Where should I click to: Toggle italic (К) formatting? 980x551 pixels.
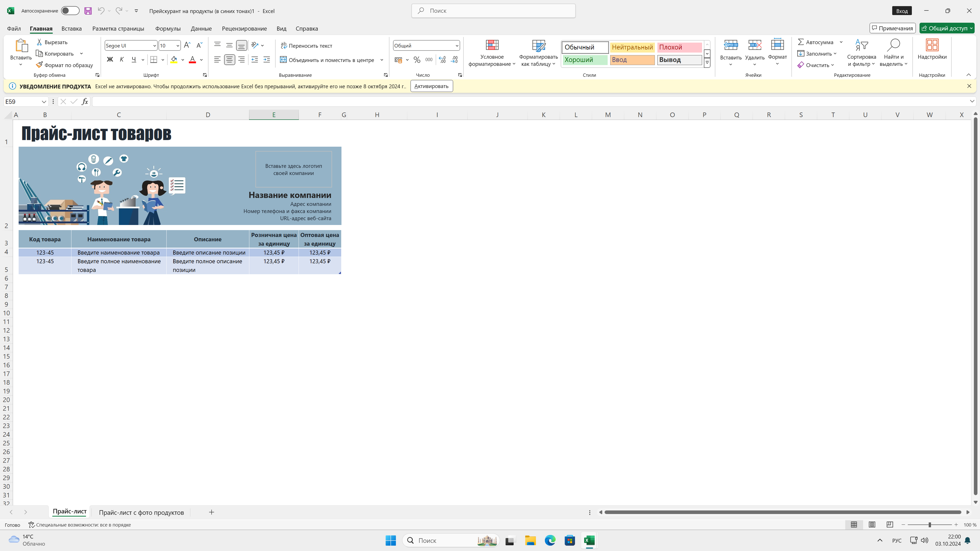tap(122, 60)
